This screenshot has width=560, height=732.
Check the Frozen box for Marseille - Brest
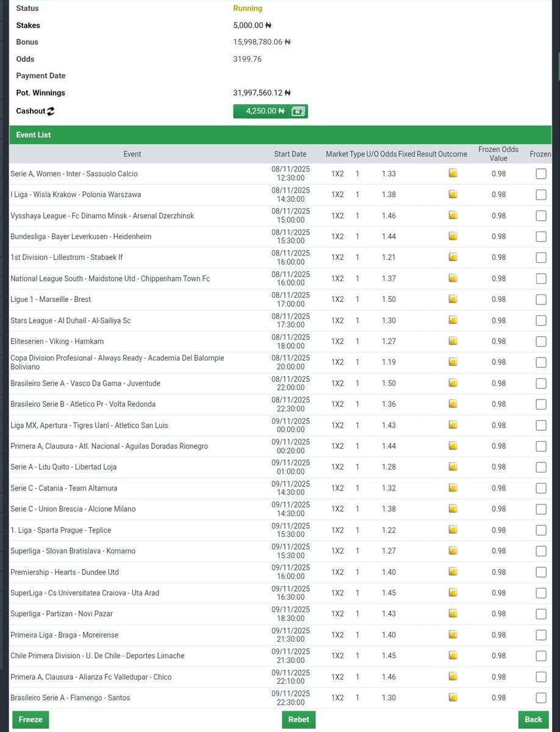coord(541,299)
